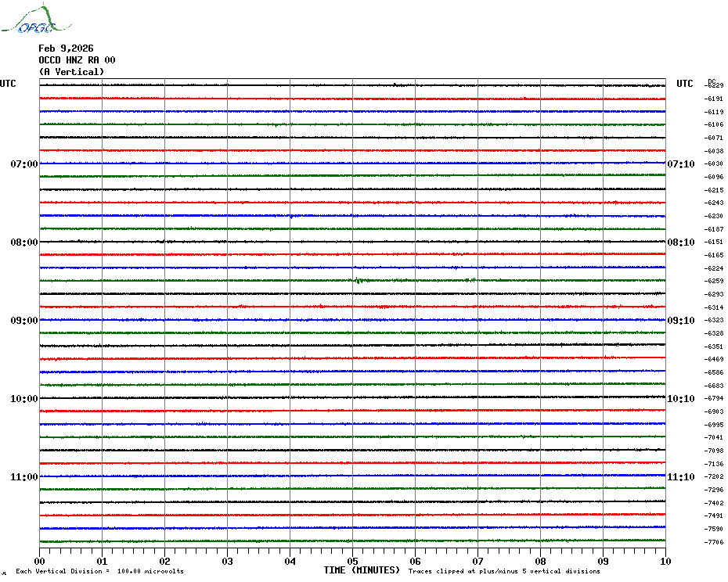The image size is (728, 582).
Task: Select the 11:10 time label on right
Action: (680, 477)
